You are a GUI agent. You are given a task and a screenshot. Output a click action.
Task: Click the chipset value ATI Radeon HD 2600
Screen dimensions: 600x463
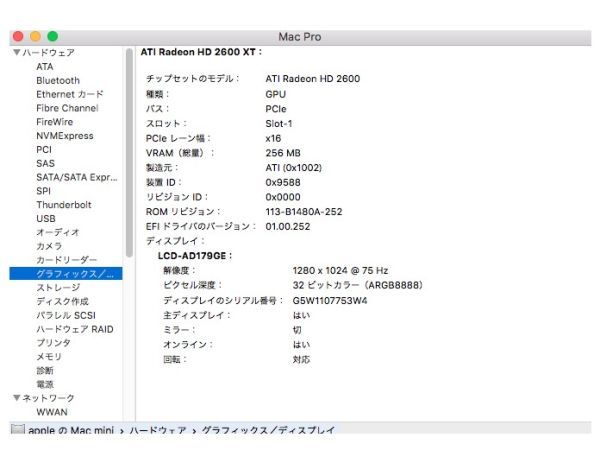coord(313,79)
